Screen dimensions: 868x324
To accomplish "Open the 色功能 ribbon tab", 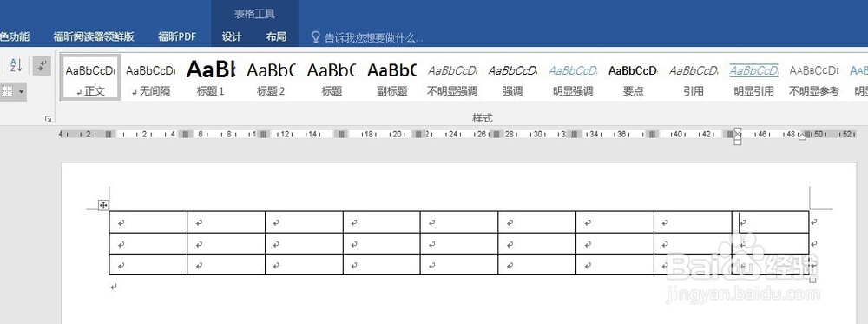I will click(15, 37).
